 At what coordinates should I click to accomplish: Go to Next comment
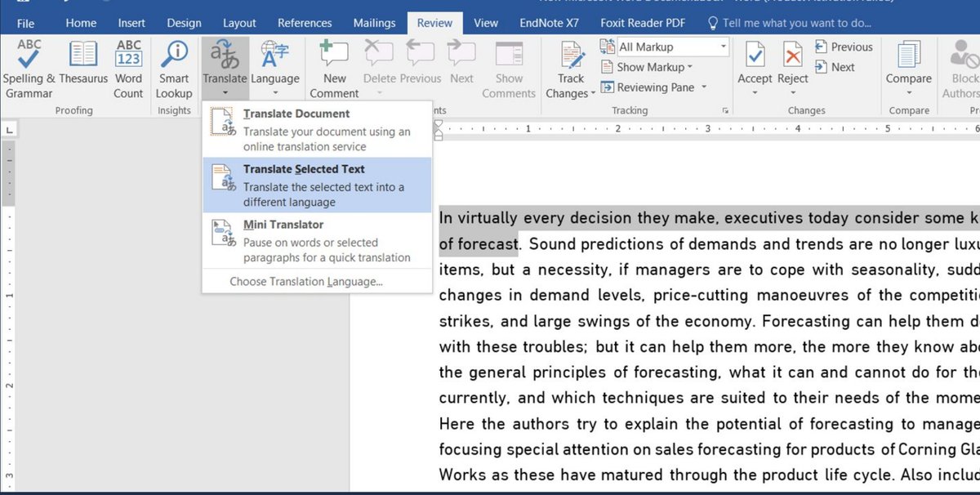pos(461,62)
